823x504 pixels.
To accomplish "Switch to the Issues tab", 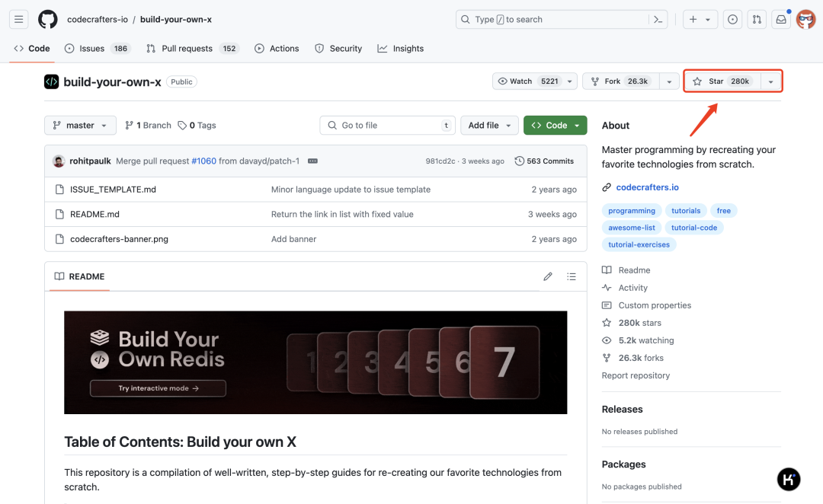I will coord(98,48).
